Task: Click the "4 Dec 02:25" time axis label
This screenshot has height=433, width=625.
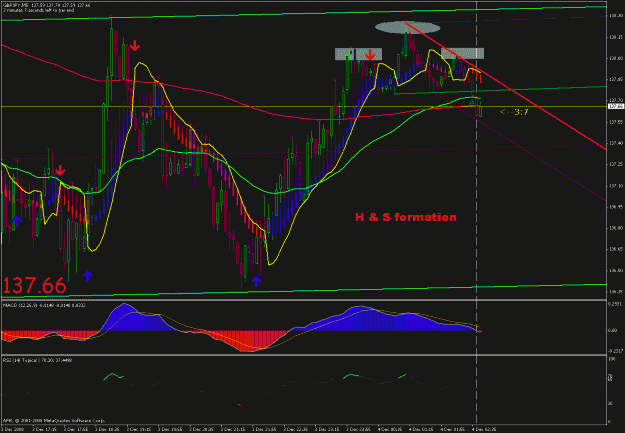Action: 484,430
